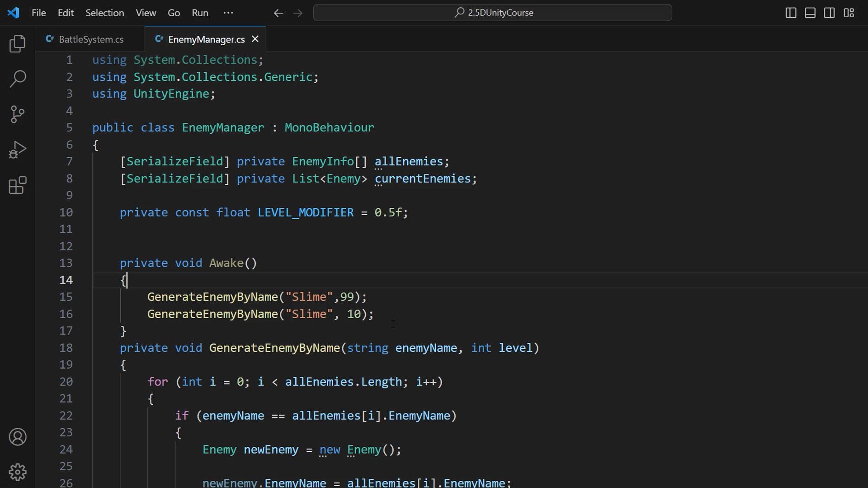868x488 pixels.
Task: Open the Accounts menu icon
Action: [18, 437]
